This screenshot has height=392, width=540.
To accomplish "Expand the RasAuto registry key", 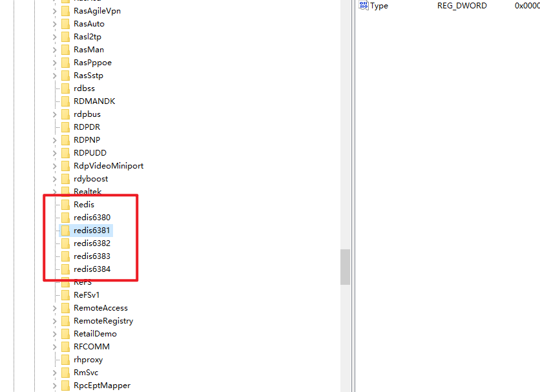I will 54,24.
